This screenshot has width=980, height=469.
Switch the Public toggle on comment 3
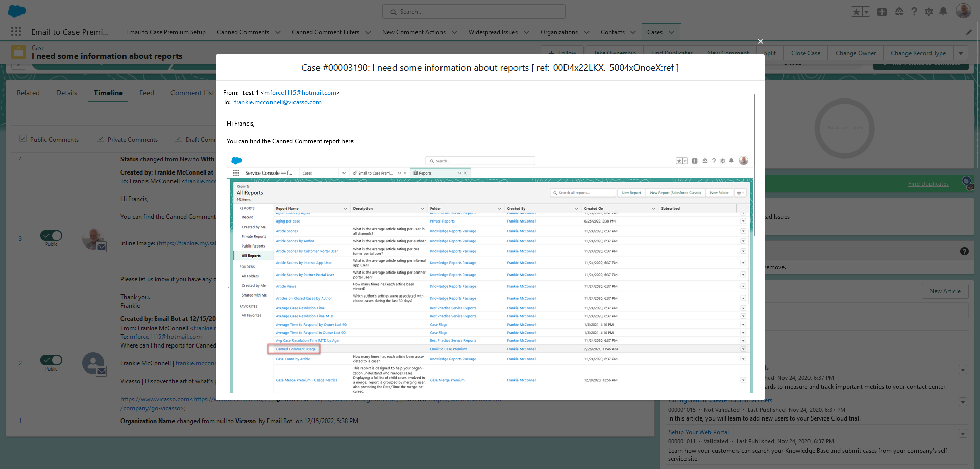click(52, 235)
